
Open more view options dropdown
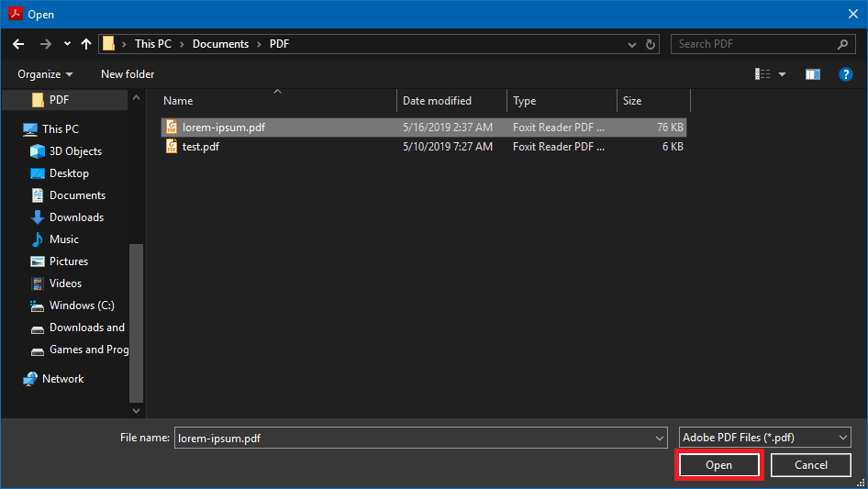782,74
